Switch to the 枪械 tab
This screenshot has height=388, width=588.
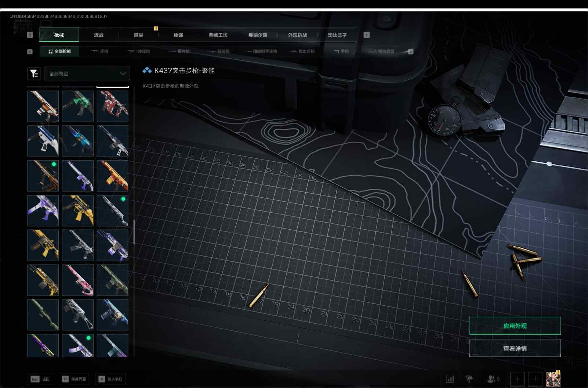pos(59,35)
